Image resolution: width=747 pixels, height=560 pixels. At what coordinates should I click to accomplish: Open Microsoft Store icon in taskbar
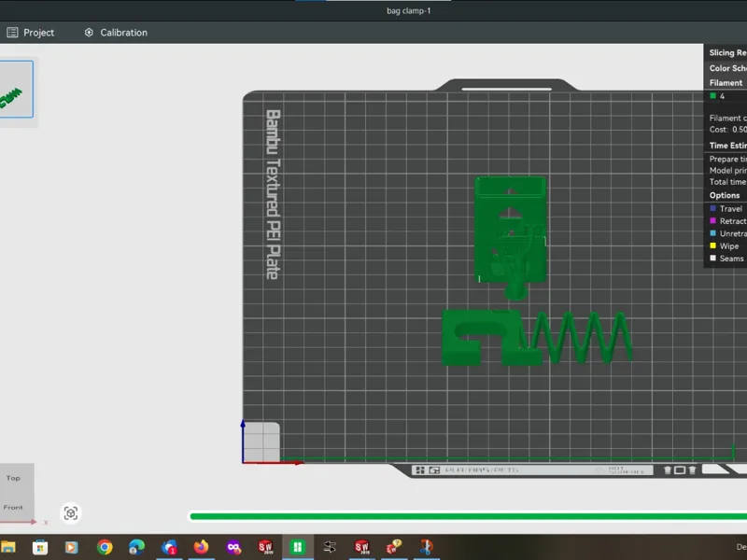(x=40, y=547)
